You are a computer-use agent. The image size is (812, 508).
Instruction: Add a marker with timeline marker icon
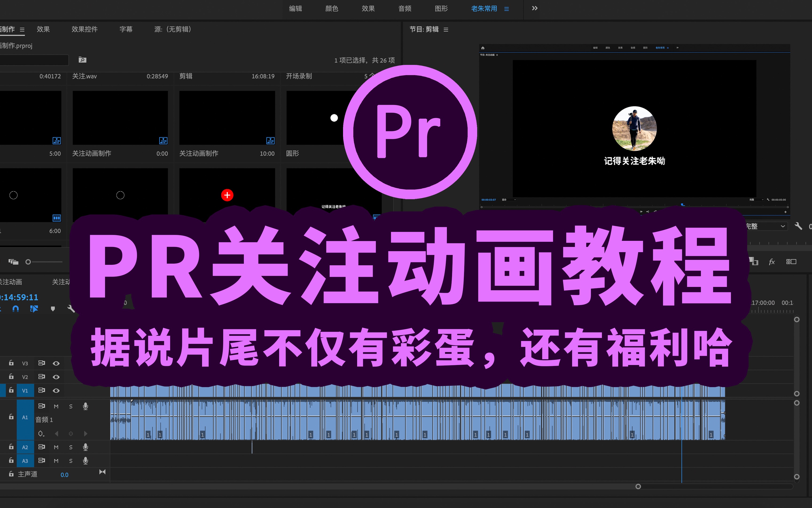[53, 309]
